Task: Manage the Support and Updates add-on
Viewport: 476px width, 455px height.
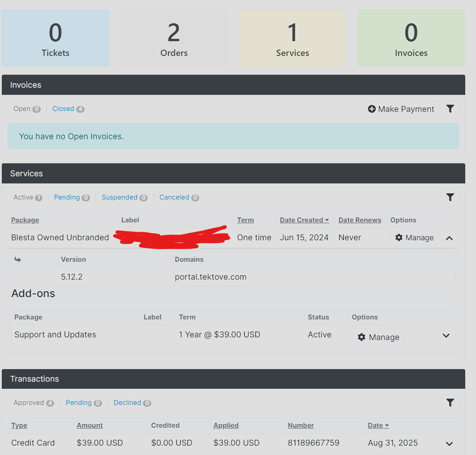Action: [x=378, y=337]
